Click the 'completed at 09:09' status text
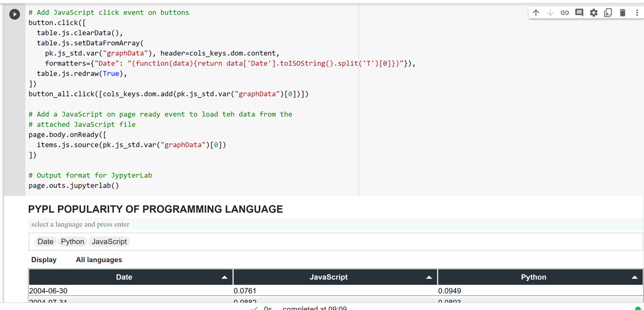 (315, 308)
